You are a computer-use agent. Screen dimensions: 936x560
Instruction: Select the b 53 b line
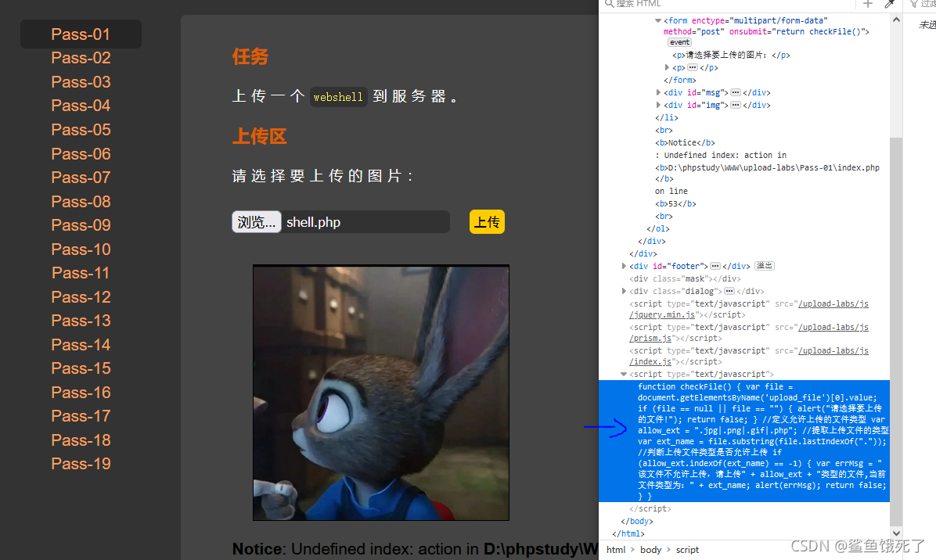[675, 204]
